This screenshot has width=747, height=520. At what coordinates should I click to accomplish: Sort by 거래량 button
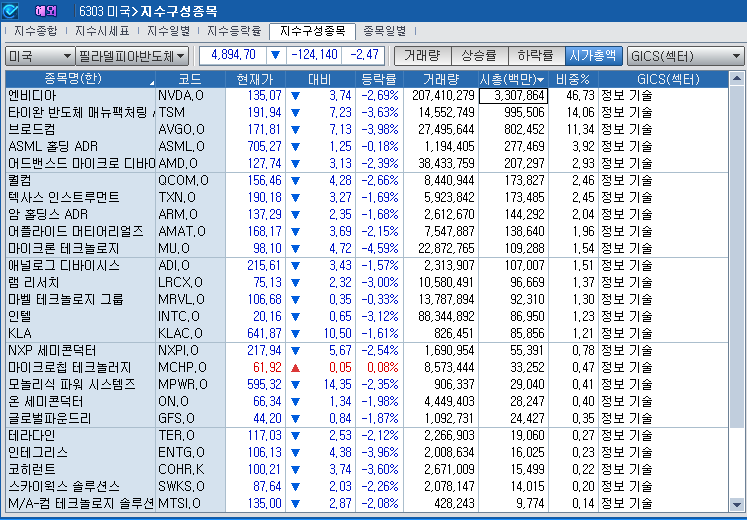point(422,56)
